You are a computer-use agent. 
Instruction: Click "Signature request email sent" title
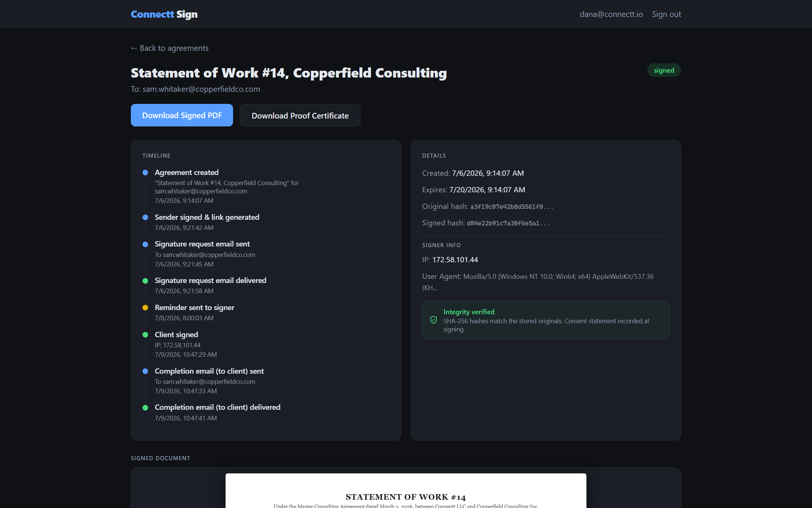(202, 244)
